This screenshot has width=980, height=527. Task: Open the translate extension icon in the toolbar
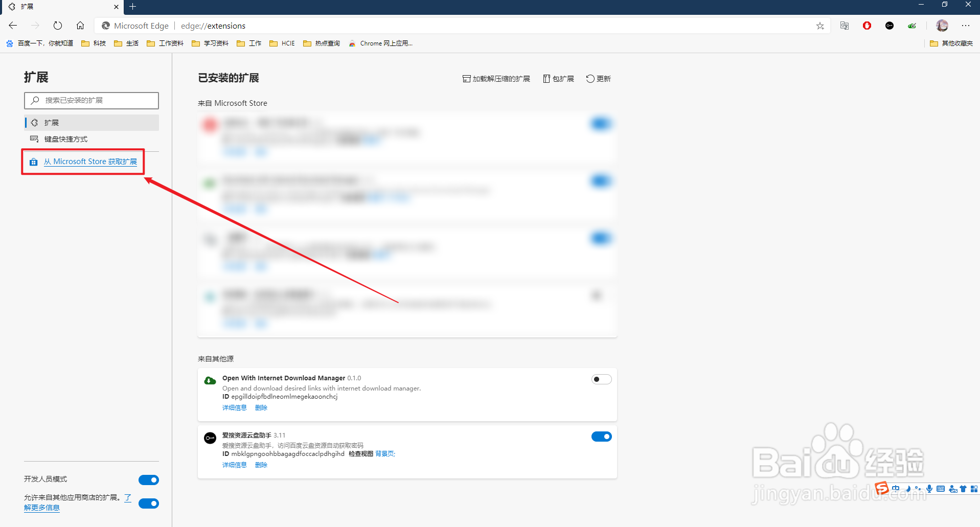pyautogui.click(x=845, y=26)
